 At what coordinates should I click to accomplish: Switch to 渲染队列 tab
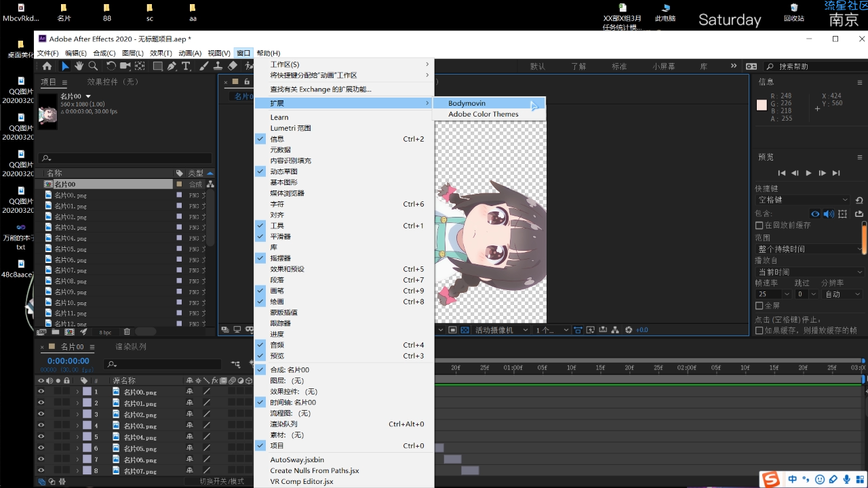[x=130, y=346]
